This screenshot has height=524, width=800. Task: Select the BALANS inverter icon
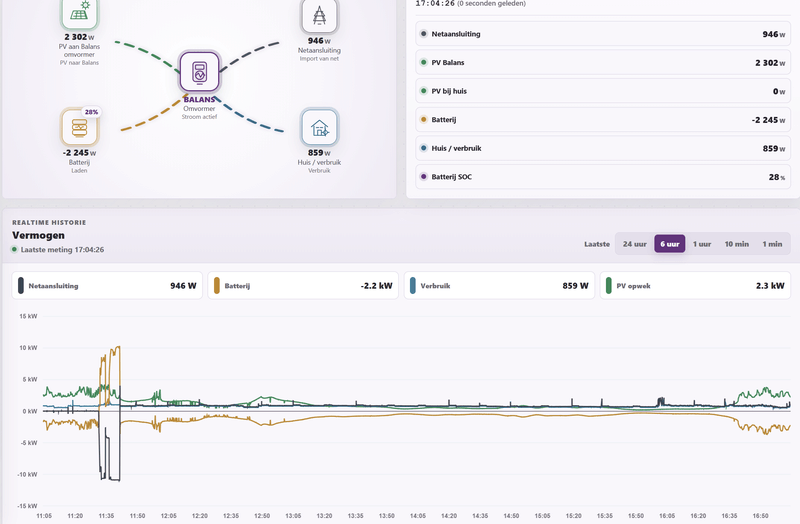click(x=199, y=72)
